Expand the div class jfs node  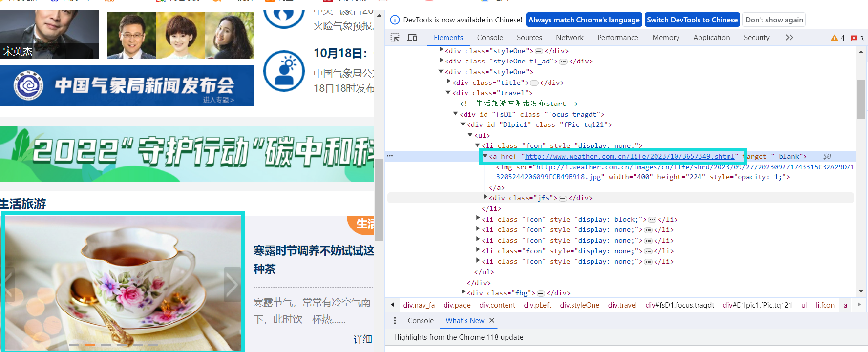click(x=486, y=197)
